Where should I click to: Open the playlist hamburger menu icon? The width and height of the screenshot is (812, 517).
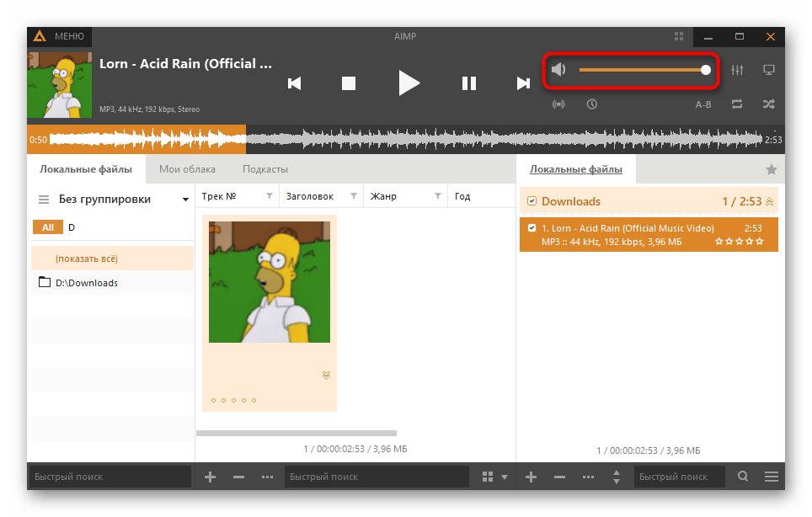(771, 477)
